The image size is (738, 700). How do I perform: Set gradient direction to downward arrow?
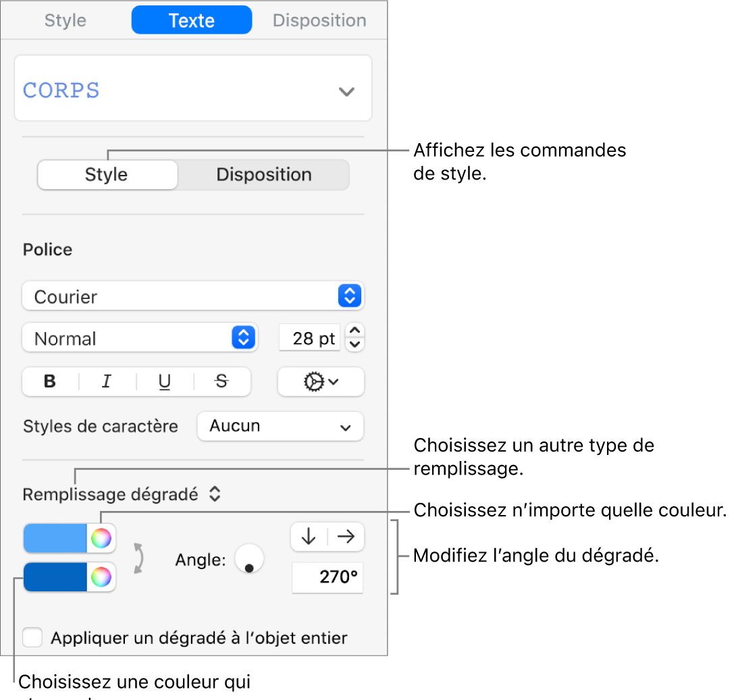coord(309,537)
